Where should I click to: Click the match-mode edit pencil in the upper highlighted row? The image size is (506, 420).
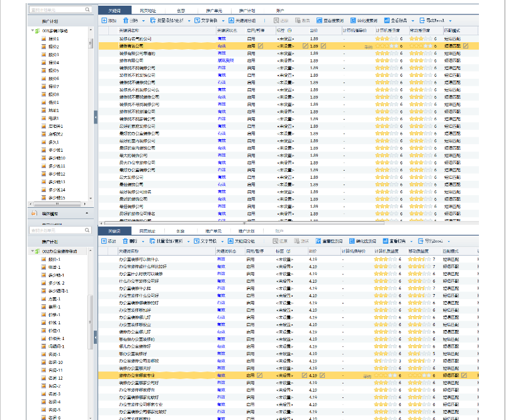466,46
